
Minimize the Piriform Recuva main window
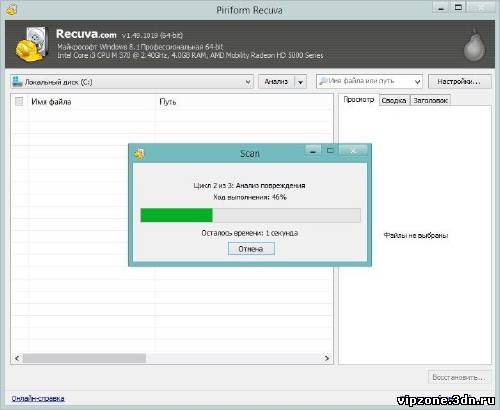point(441,8)
